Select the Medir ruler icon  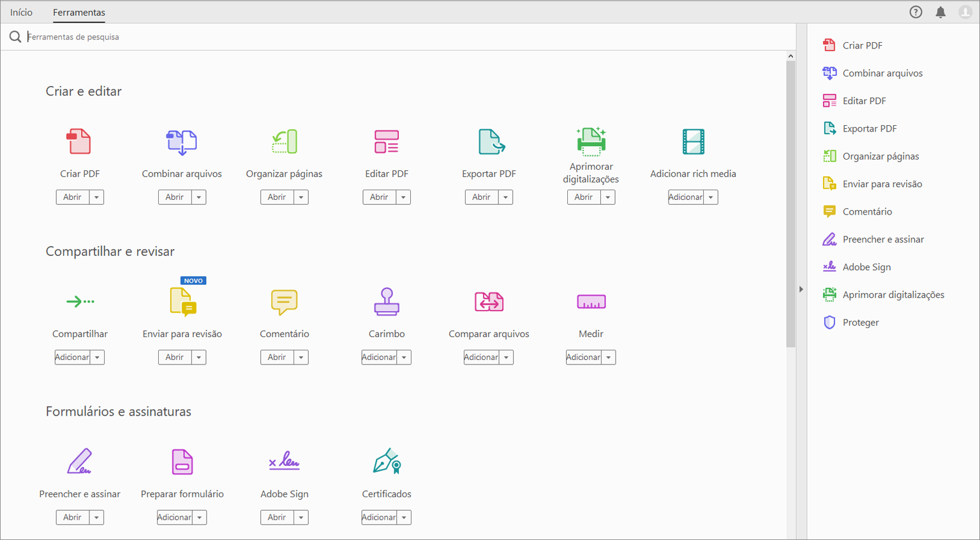point(591,302)
